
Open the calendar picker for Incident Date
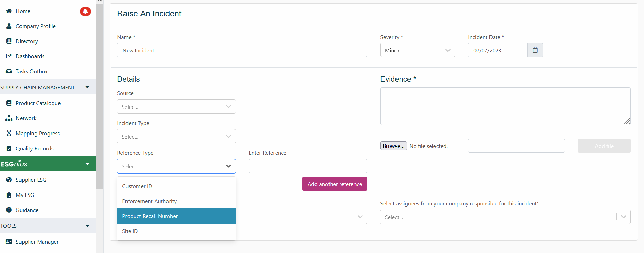(535, 50)
